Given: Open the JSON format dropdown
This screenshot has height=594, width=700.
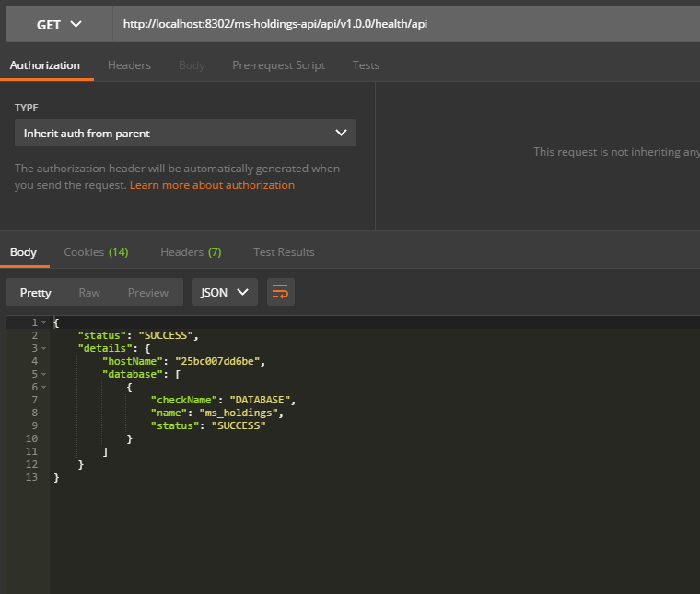Looking at the screenshot, I should (225, 292).
